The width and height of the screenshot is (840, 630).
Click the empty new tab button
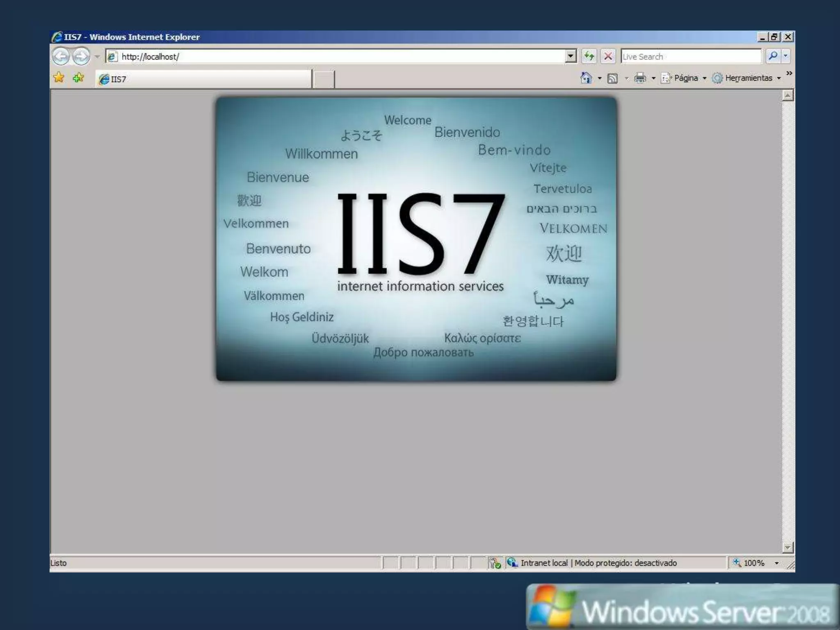pos(324,79)
